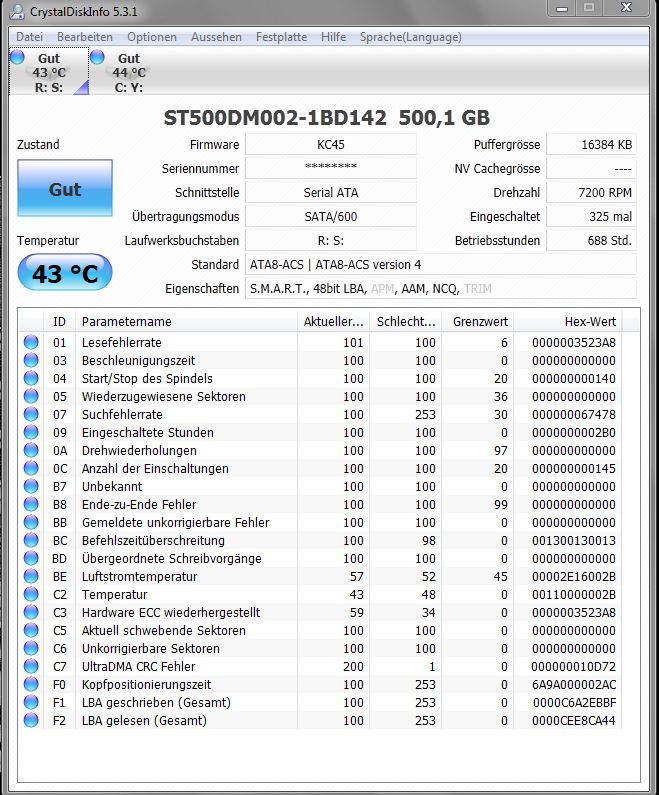Select hex value 6A9A000002AC
Viewport: 659px width, 795px height.
[574, 684]
